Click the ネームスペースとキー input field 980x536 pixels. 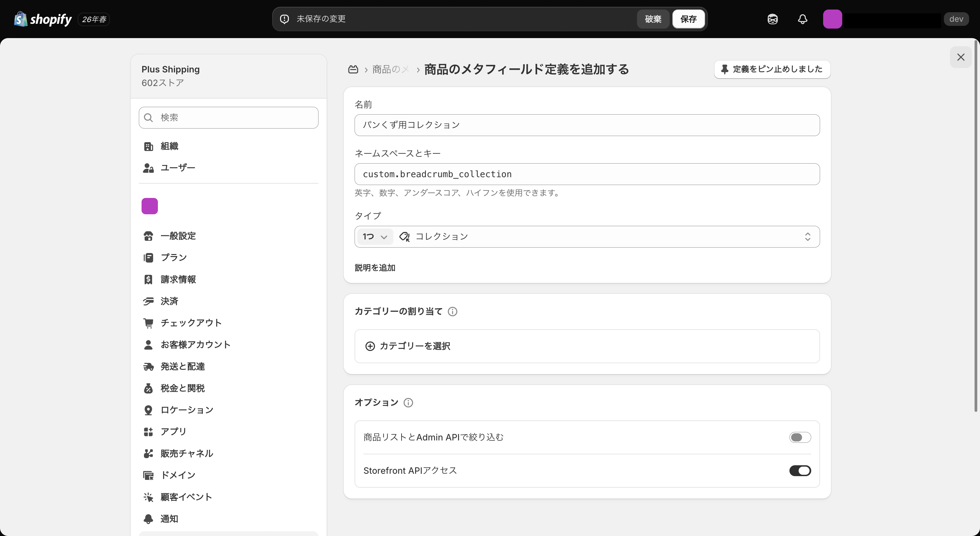pyautogui.click(x=587, y=174)
